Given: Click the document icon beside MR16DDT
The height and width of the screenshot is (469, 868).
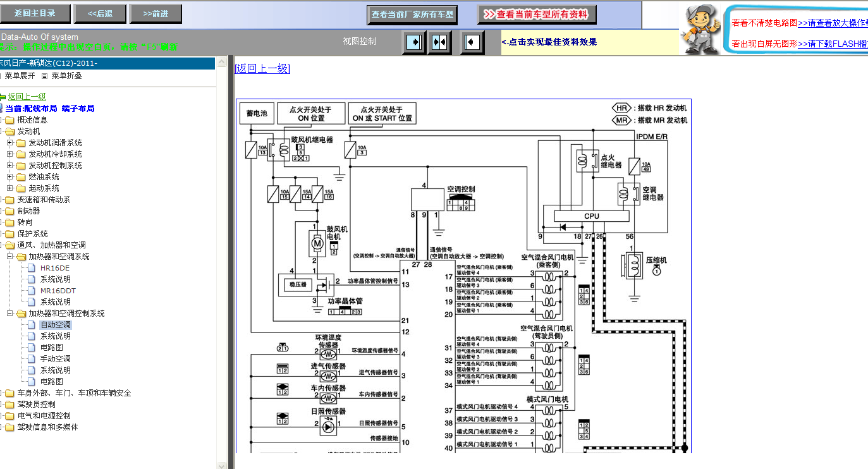Looking at the screenshot, I should 32,291.
